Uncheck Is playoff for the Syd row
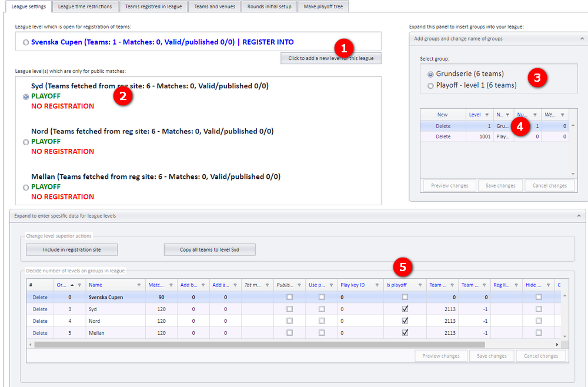This screenshot has height=387, width=588. [x=405, y=309]
